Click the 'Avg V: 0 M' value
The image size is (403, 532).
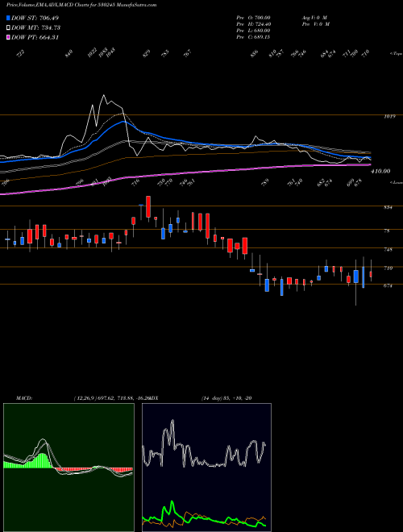tap(314, 18)
